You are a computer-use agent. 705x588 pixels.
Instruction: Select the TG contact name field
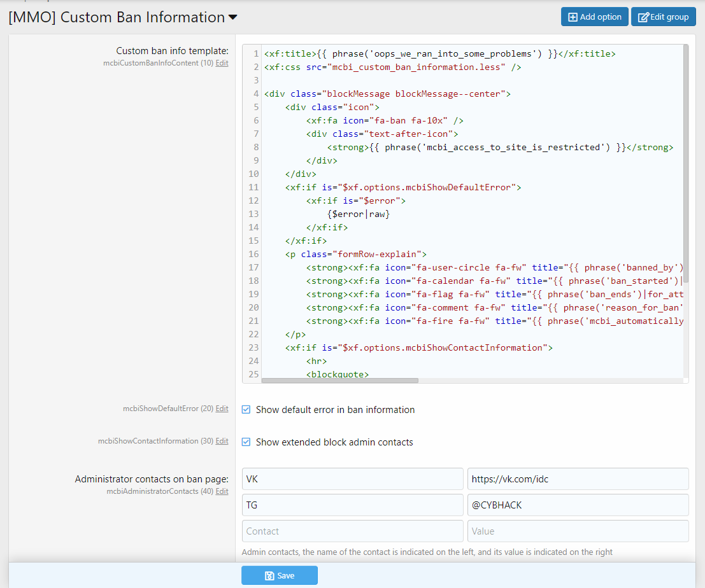tap(352, 505)
